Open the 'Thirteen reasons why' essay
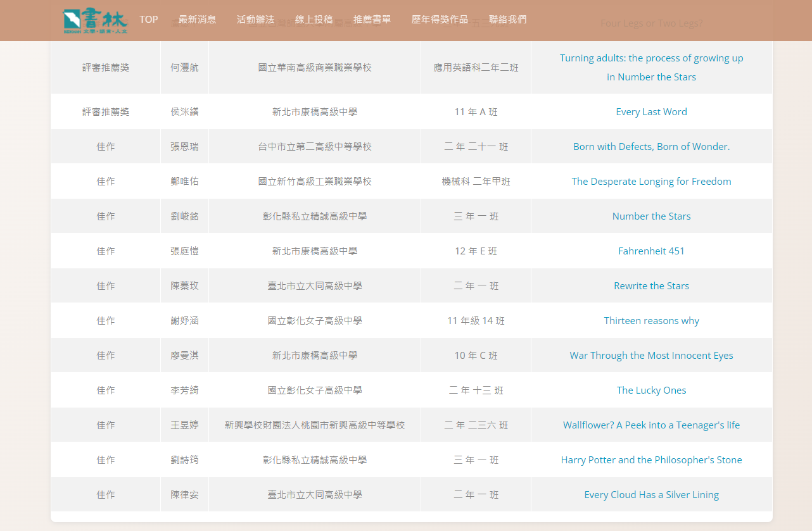Screen dimensions: 812x531 (652, 321)
